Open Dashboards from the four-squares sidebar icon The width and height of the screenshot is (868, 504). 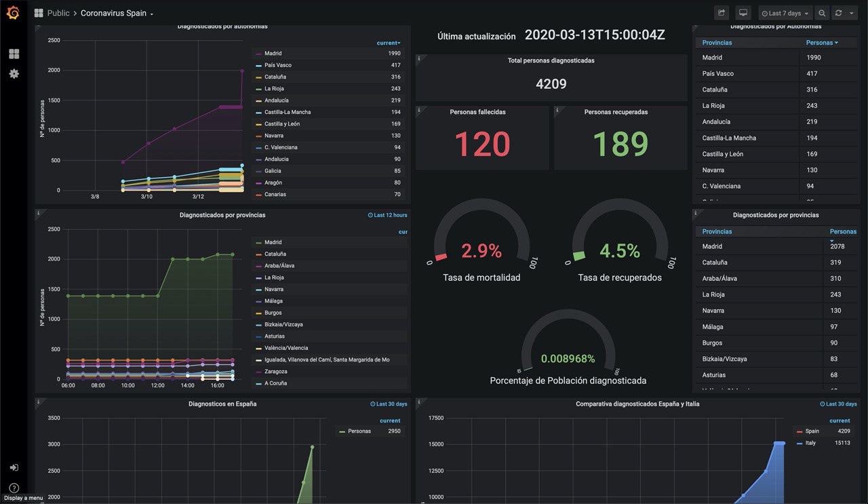[14, 54]
